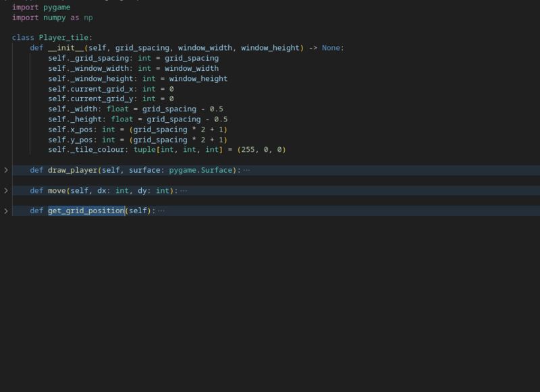Click the dx parameter in move
The image size is (540, 392).
[102, 190]
